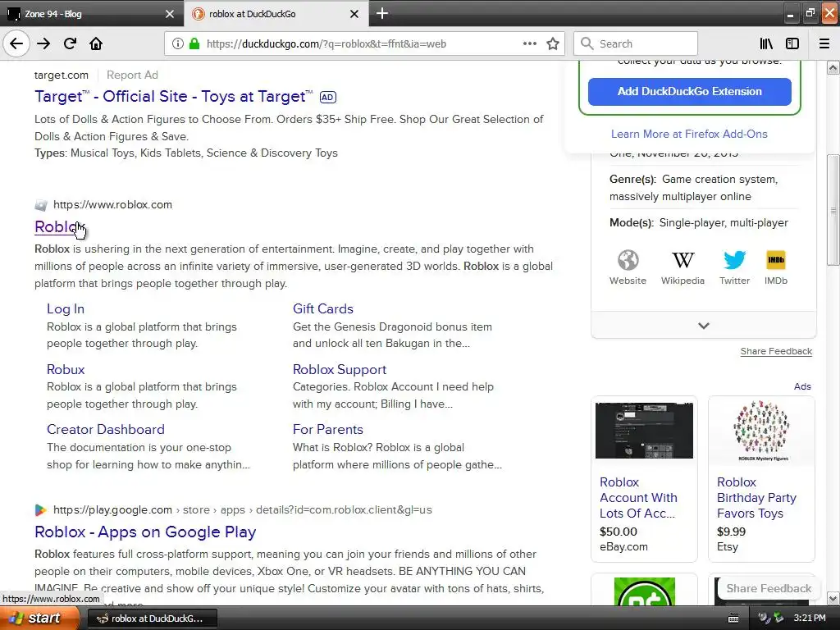Screen dimensions: 840x630
Task: Open the home page via house icon
Action: (96, 44)
